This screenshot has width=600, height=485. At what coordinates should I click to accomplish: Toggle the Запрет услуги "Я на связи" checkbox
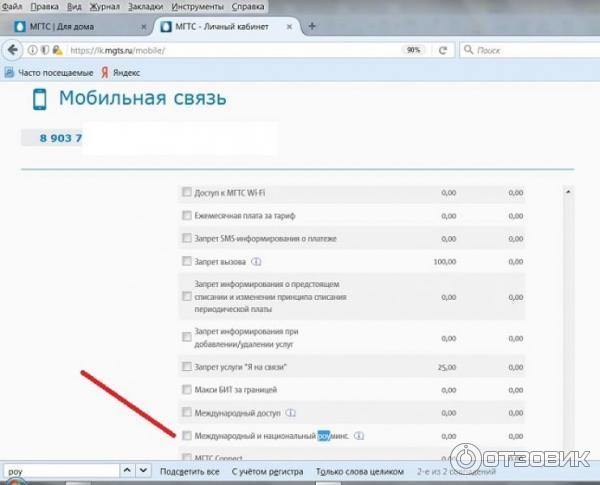coord(186,367)
